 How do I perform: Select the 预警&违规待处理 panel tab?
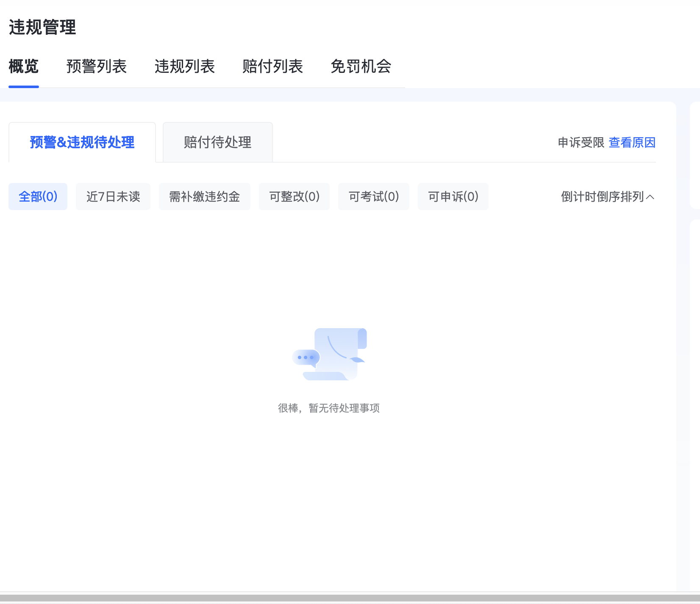tap(82, 142)
